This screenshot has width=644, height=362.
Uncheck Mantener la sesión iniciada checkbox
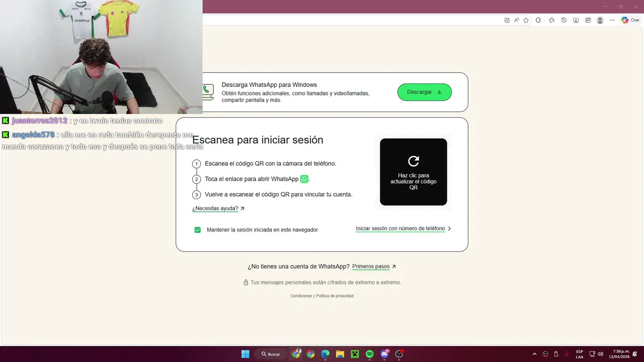pos(198,230)
